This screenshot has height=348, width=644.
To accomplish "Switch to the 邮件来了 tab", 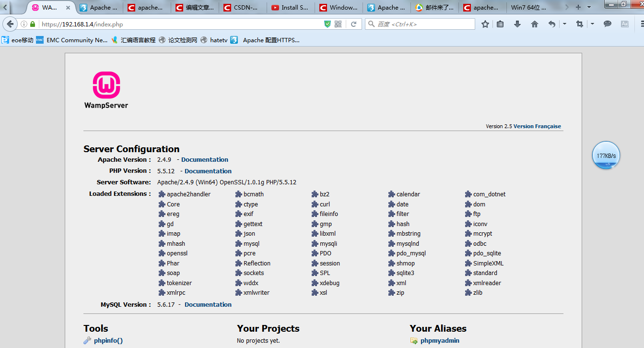I will [x=434, y=8].
